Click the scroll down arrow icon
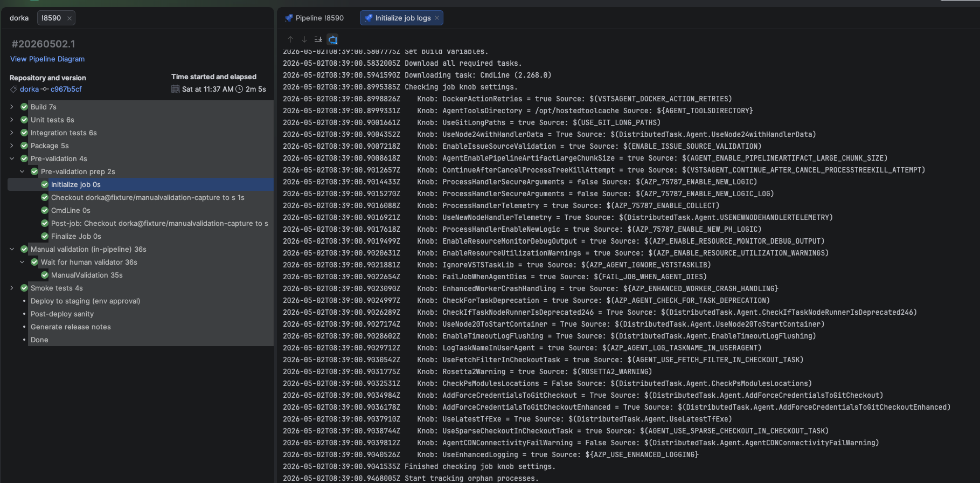The image size is (980, 483). click(304, 39)
